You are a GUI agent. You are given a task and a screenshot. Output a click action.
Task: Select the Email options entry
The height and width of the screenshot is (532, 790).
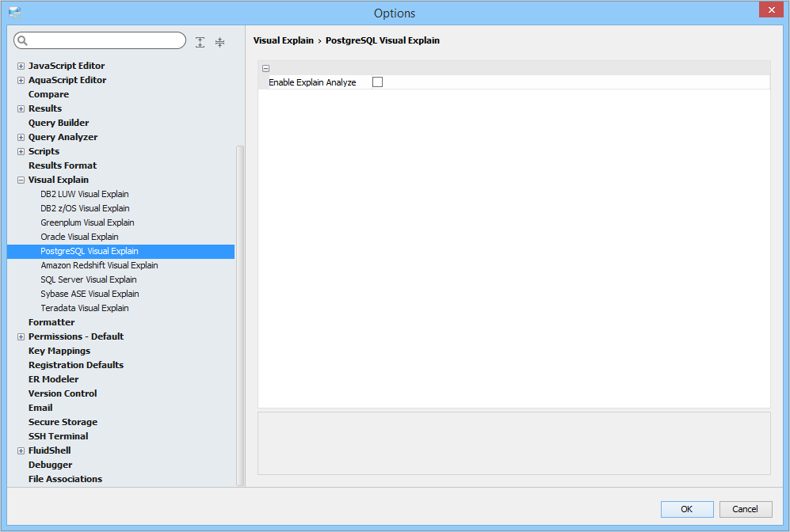point(40,408)
